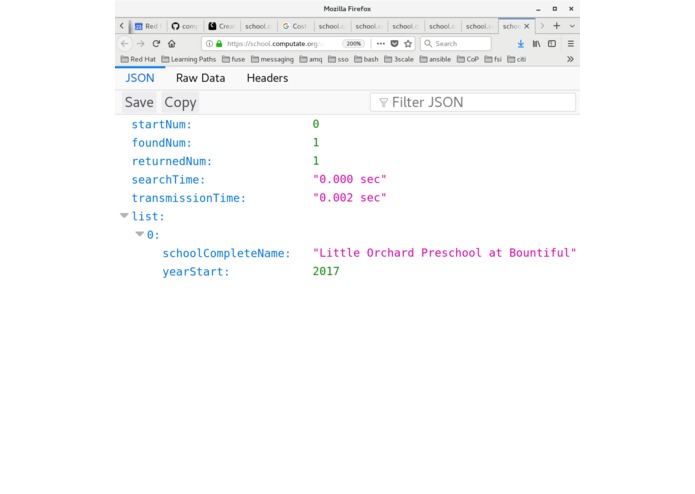The width and height of the screenshot is (695, 494).
Task: Show site information via the info icon
Action: (209, 43)
